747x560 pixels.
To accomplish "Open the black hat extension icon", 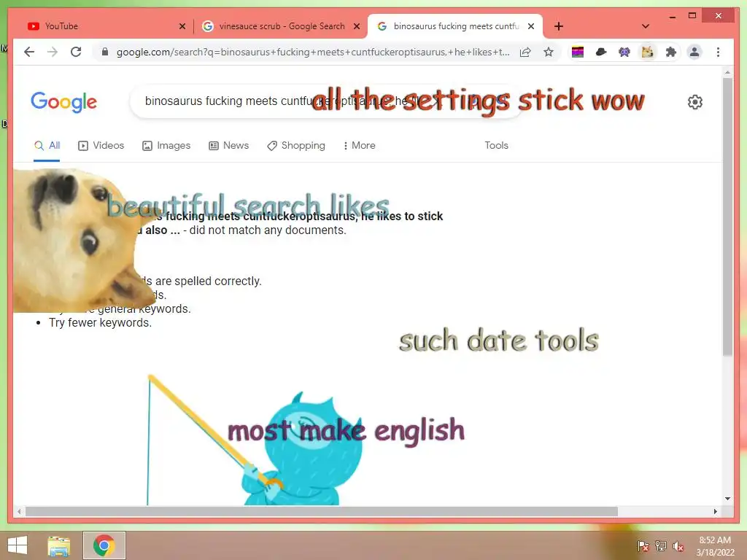I will click(x=601, y=52).
